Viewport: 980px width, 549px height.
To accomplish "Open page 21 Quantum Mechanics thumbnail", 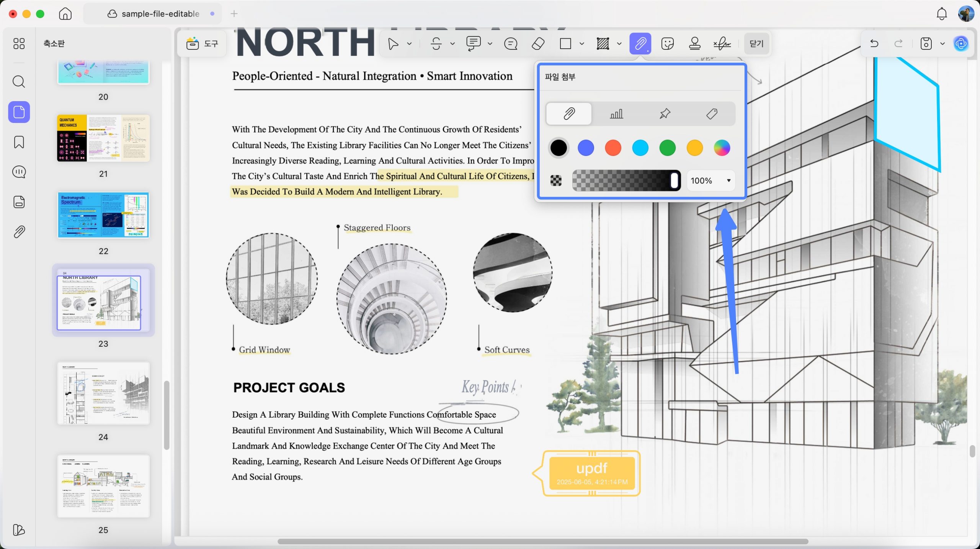I will click(x=103, y=138).
